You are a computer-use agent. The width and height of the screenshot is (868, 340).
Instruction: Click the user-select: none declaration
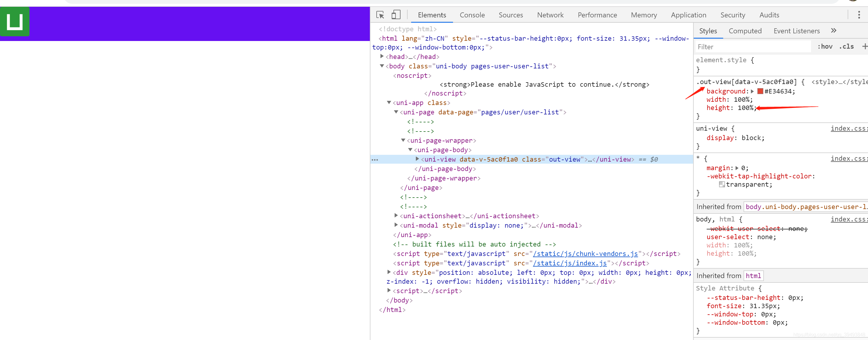tap(741, 237)
